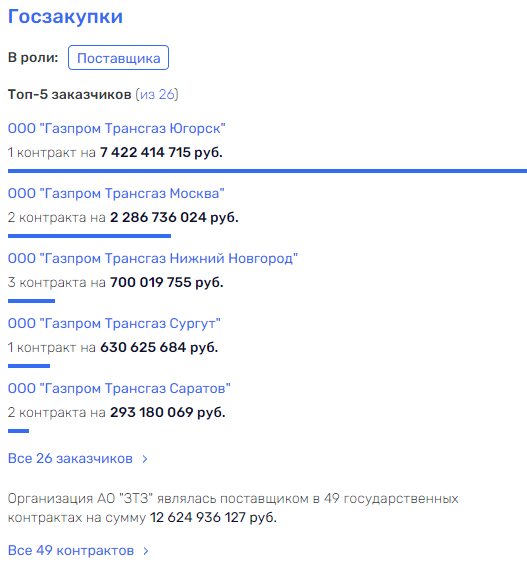This screenshot has width=527, height=562.
Task: Click the Топ-5 заказчиков heading
Action: pyautogui.click(x=70, y=94)
